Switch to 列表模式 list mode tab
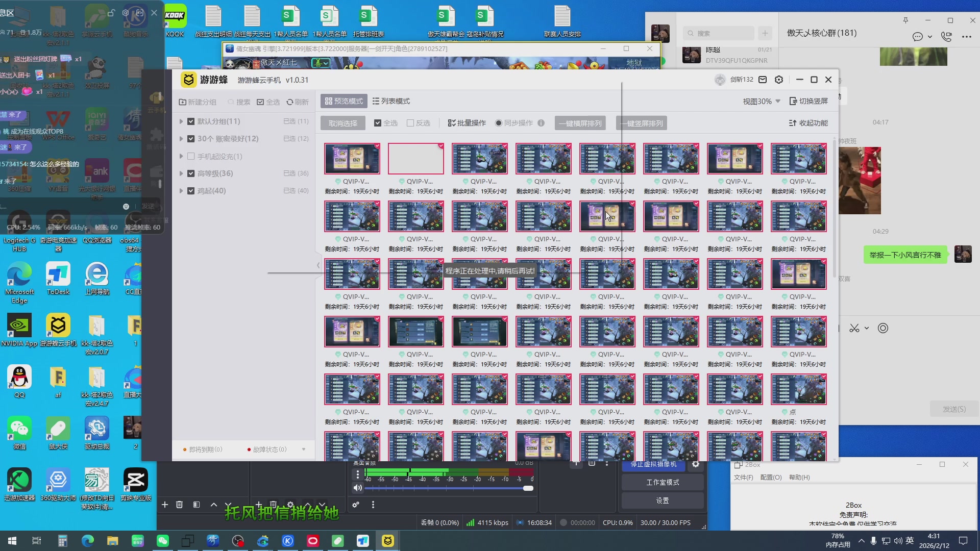This screenshot has width=980, height=551. pyautogui.click(x=391, y=101)
